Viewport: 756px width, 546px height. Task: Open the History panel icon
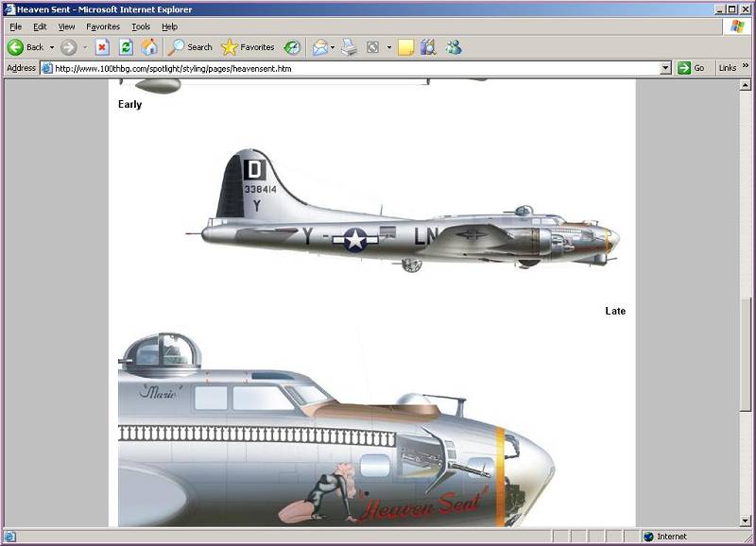(293, 47)
